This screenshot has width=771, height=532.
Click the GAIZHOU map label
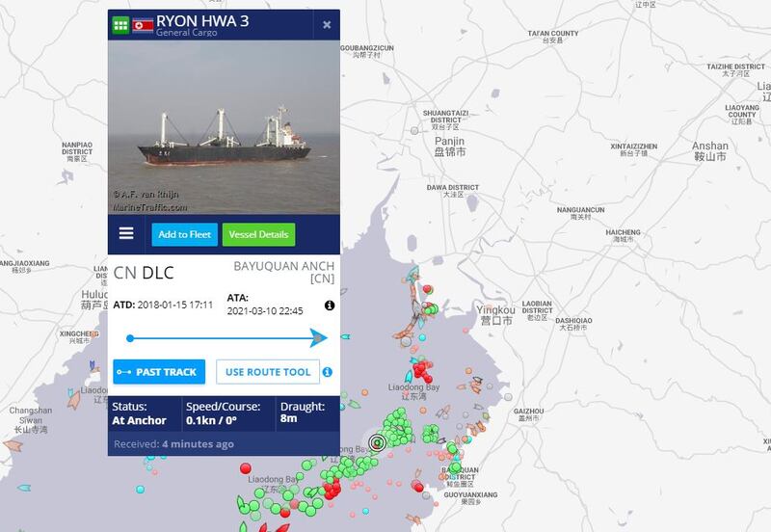tap(528, 414)
